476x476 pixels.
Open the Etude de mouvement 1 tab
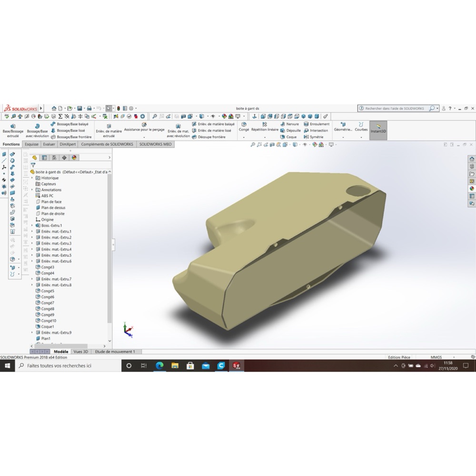tap(115, 352)
